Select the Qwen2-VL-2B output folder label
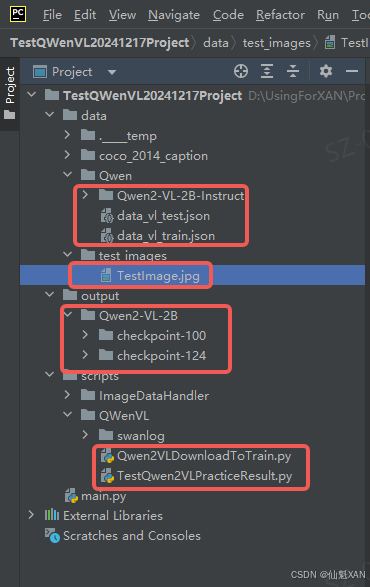Image resolution: width=370 pixels, height=587 pixels. (x=138, y=316)
